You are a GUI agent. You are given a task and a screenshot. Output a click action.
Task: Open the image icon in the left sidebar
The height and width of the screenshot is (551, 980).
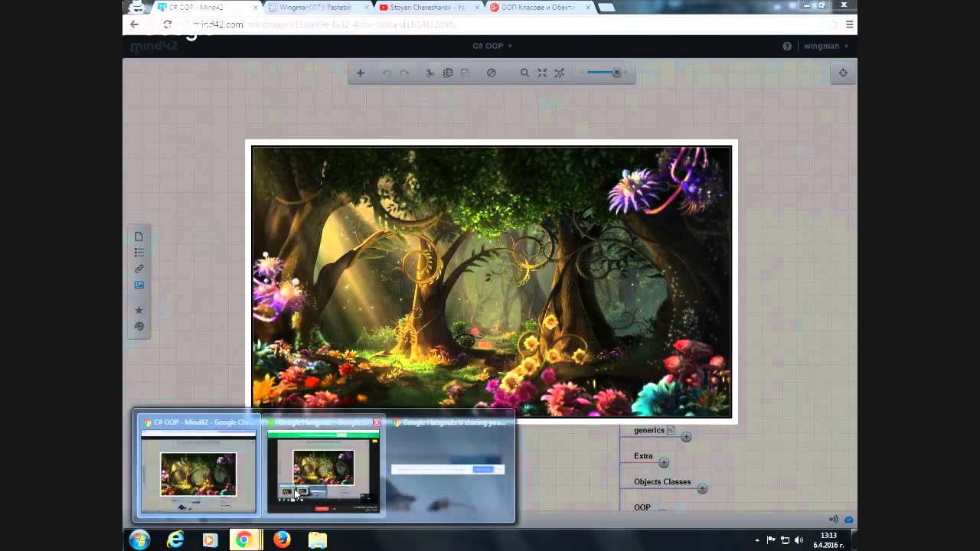click(139, 285)
